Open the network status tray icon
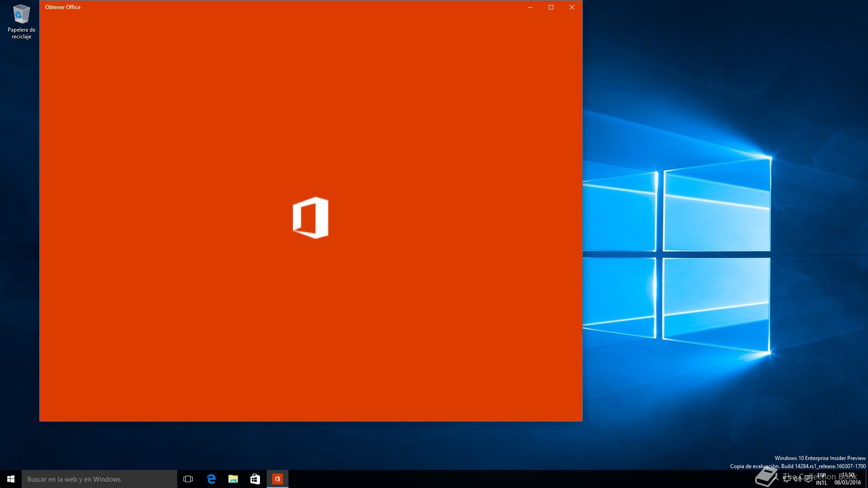 point(787,479)
